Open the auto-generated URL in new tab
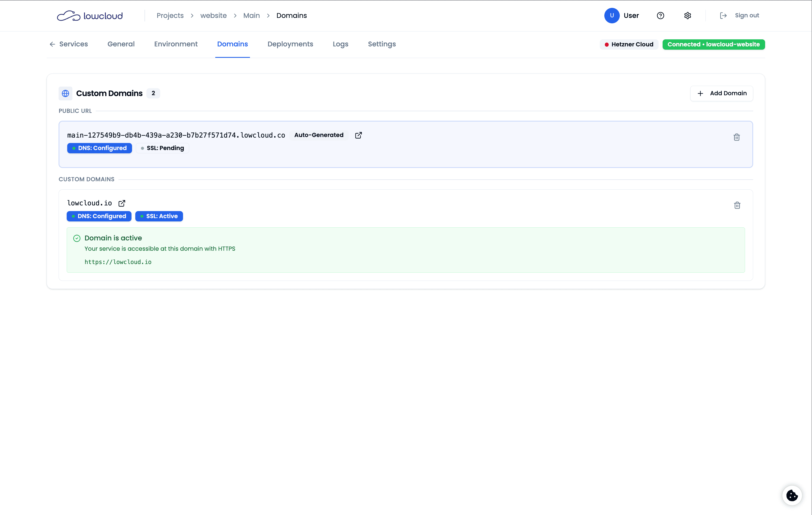The height and width of the screenshot is (515, 812). [x=358, y=135]
